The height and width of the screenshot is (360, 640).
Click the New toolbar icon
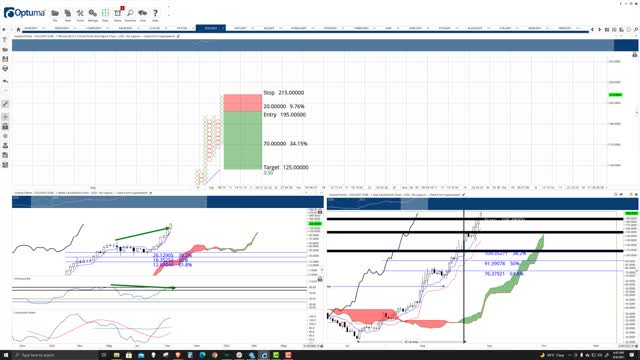click(x=68, y=14)
